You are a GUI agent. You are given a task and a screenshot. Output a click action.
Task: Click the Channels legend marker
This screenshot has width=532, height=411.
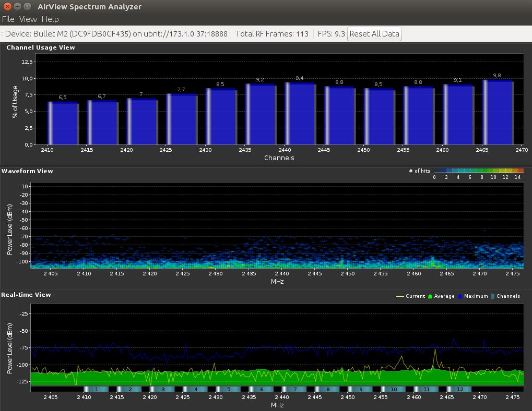493,296
